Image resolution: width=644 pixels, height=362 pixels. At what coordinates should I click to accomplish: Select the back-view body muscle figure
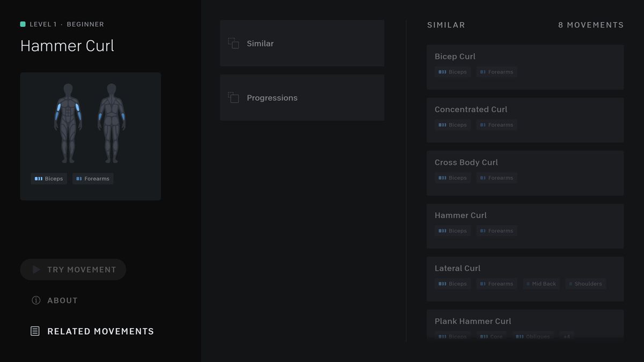pyautogui.click(x=111, y=123)
